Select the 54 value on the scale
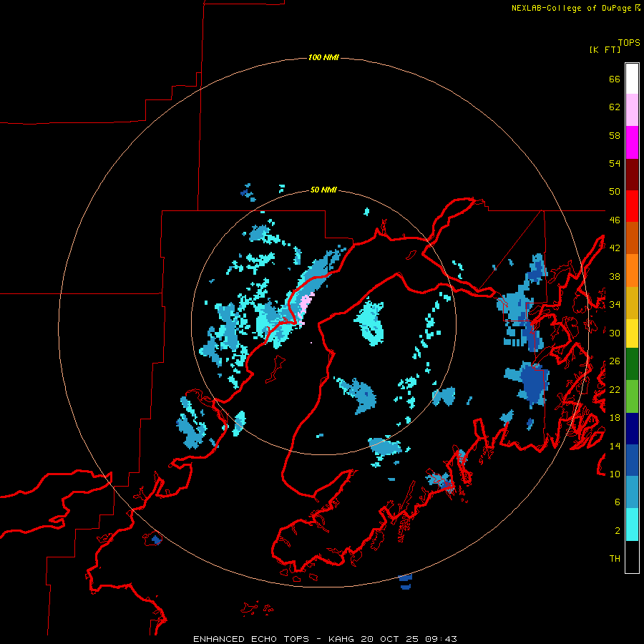Viewport: 644px width, 644px height. coord(615,163)
